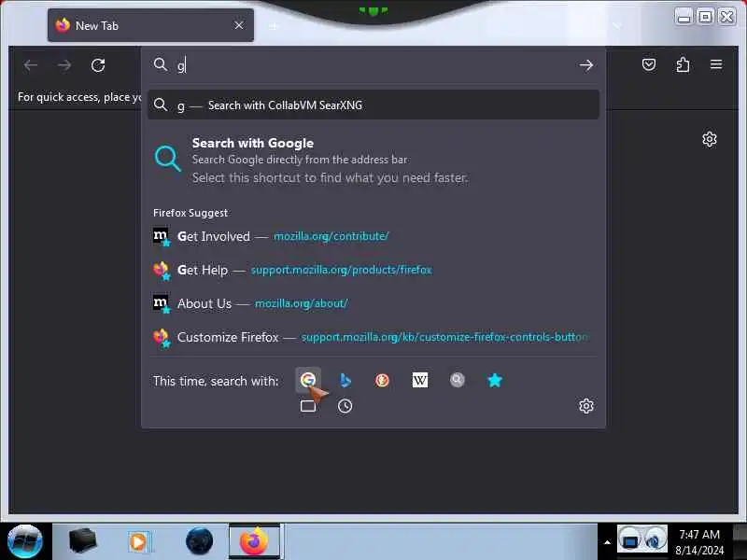Open Customize Firefox support suggestion
This screenshot has width=747, height=560.
(x=373, y=337)
